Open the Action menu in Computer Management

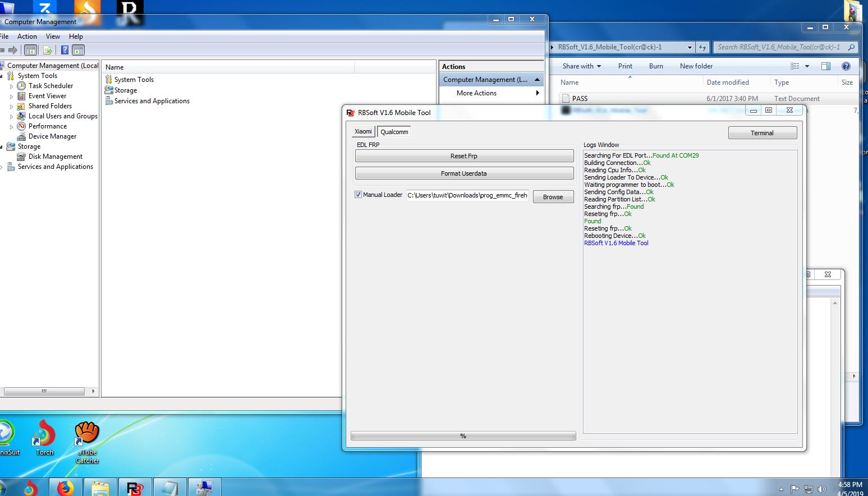(x=27, y=36)
